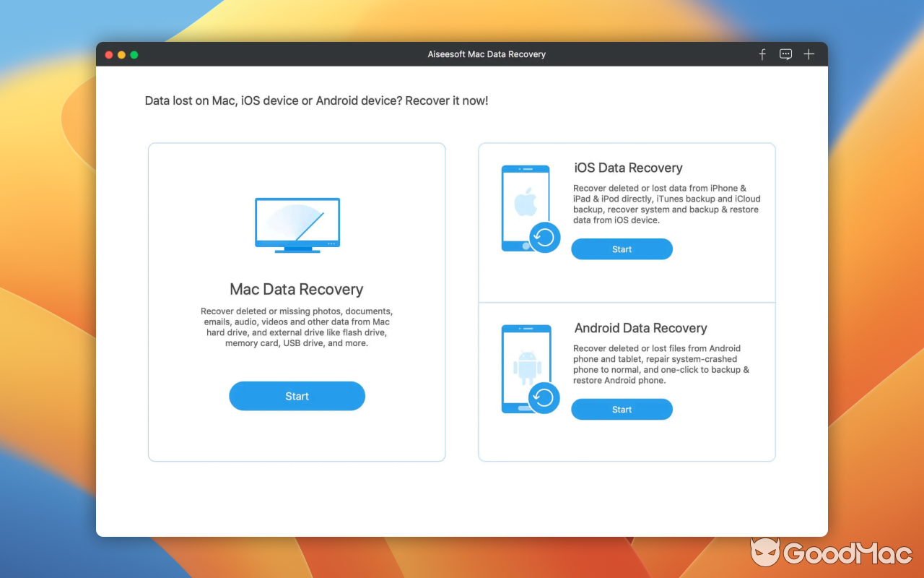924x578 pixels.
Task: Click the iOS Data Recovery title
Action: click(628, 168)
